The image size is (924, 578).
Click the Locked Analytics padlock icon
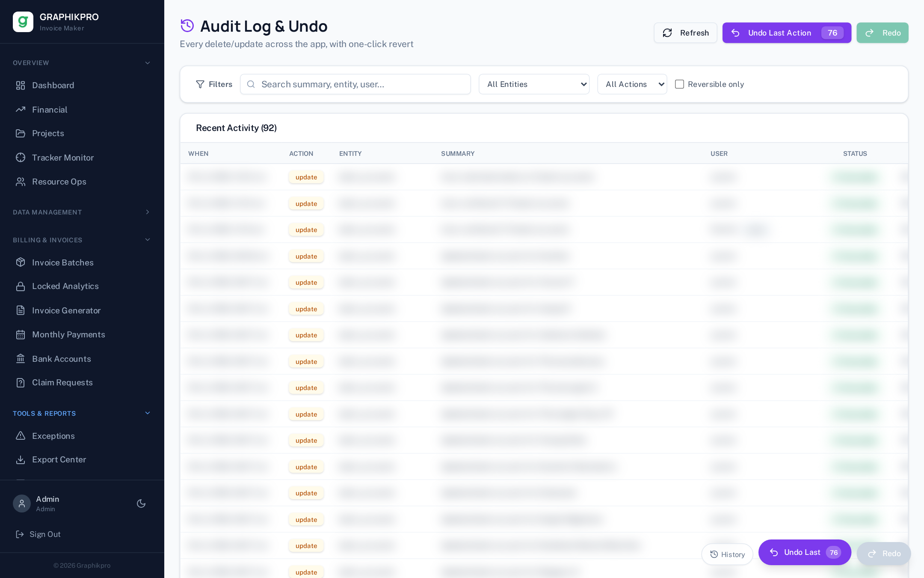21,286
